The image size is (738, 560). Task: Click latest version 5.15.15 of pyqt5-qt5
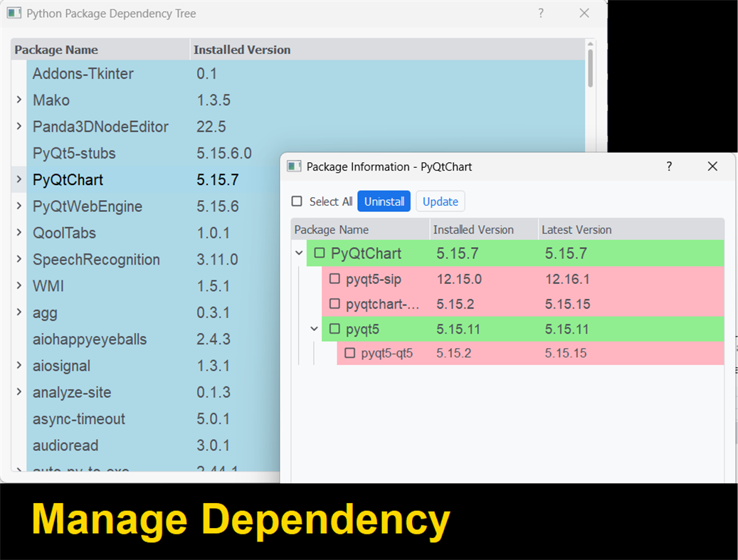tap(566, 353)
